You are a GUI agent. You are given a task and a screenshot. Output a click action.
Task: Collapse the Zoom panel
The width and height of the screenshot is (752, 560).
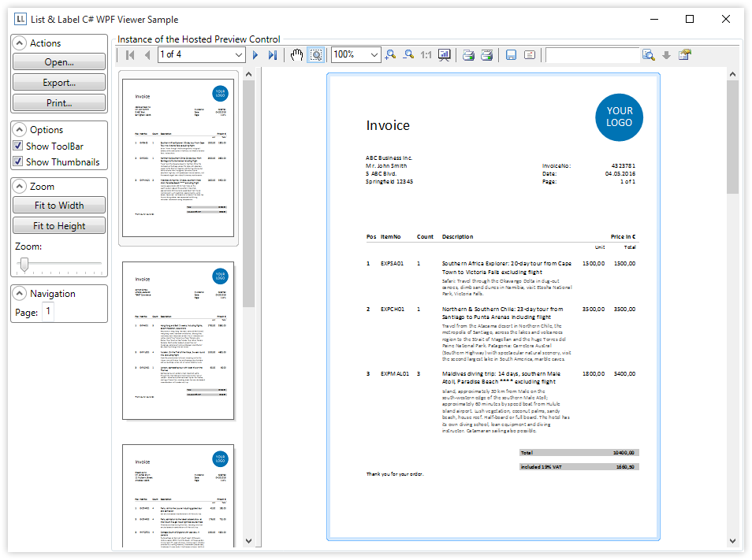tap(19, 187)
